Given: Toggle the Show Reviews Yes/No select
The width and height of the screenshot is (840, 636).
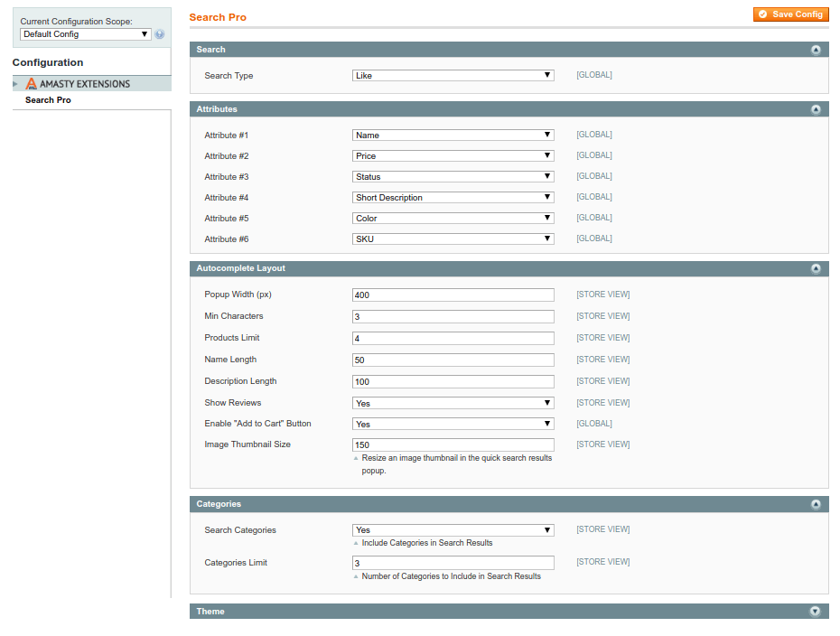Looking at the screenshot, I should [453, 403].
